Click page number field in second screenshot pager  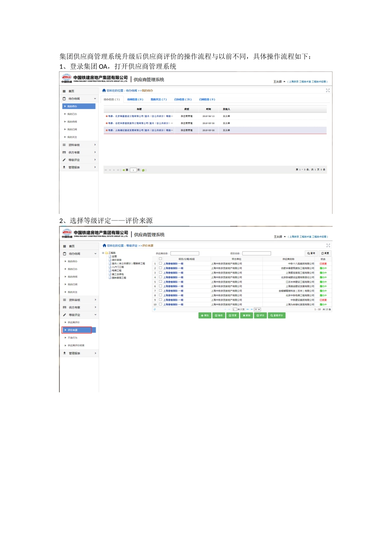click(235, 309)
